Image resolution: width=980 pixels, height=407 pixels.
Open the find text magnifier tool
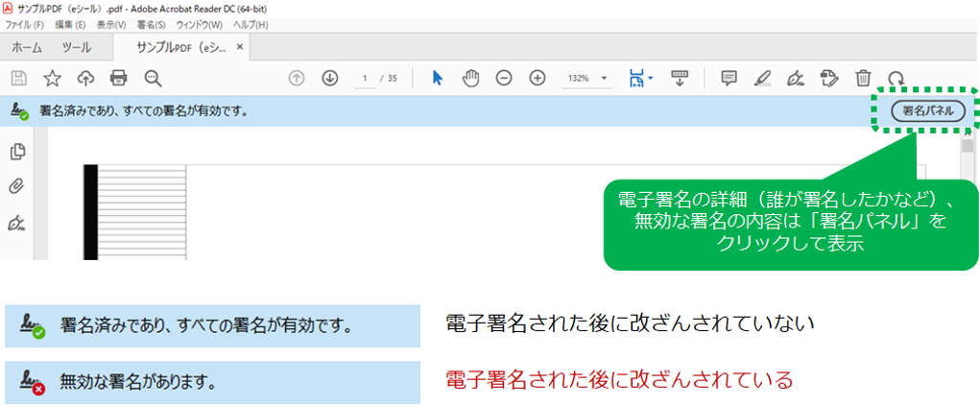point(152,78)
